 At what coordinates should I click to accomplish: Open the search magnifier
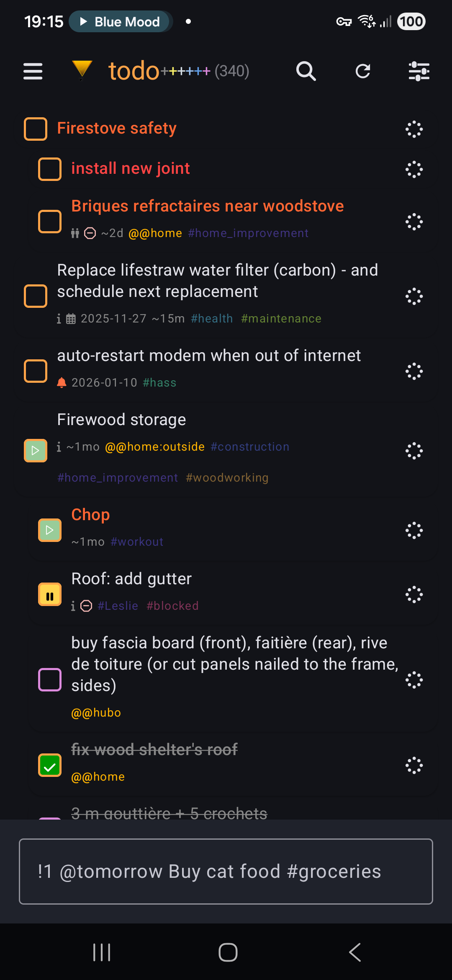306,71
